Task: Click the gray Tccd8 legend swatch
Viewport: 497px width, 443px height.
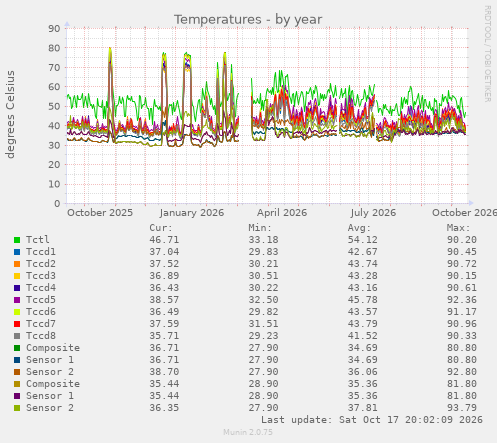Action: coord(17,336)
